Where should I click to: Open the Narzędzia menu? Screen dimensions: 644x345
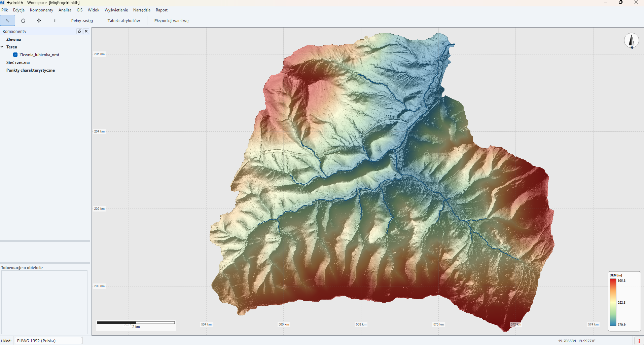click(142, 10)
